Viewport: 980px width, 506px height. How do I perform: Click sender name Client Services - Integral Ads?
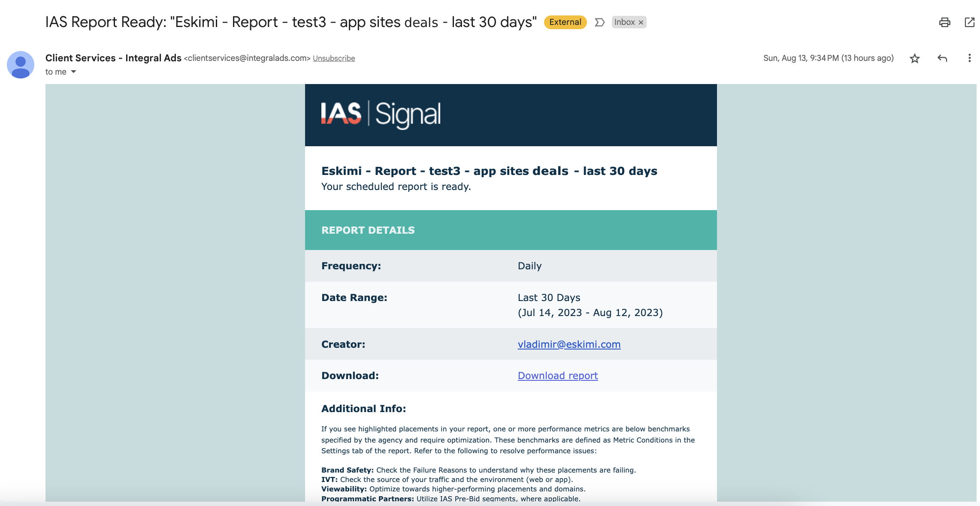(113, 58)
